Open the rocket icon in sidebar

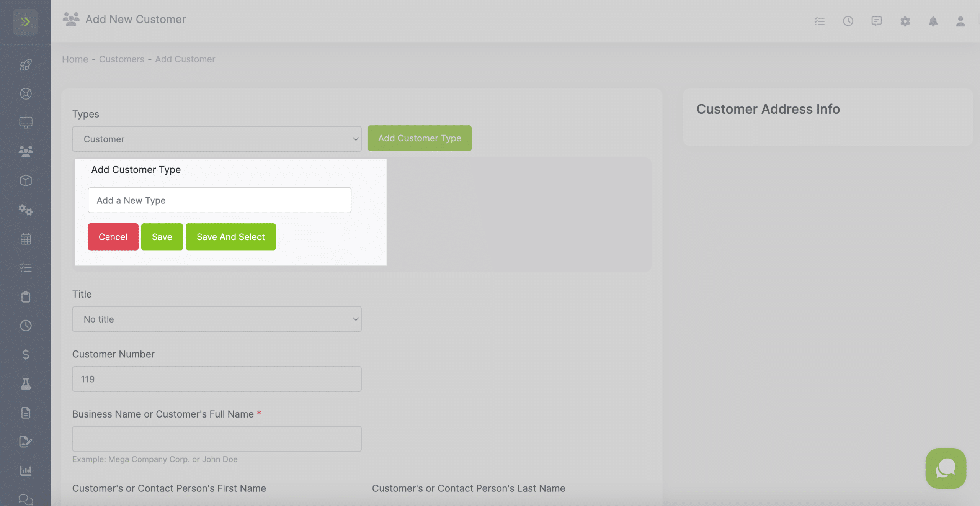pyautogui.click(x=26, y=65)
